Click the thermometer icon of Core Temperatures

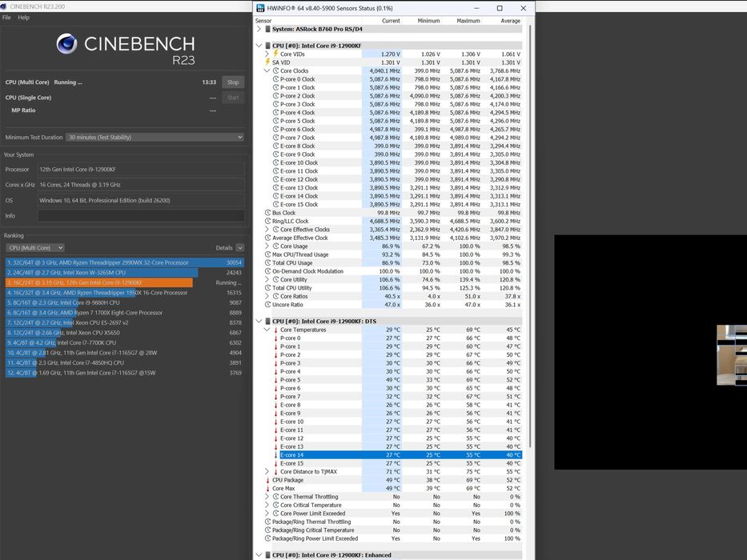coord(276,330)
